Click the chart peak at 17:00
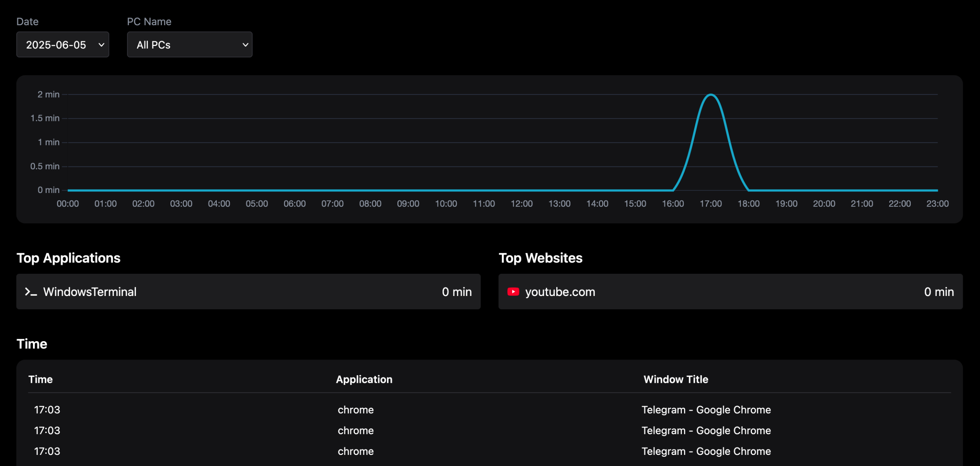The width and height of the screenshot is (980, 466). 710,95
